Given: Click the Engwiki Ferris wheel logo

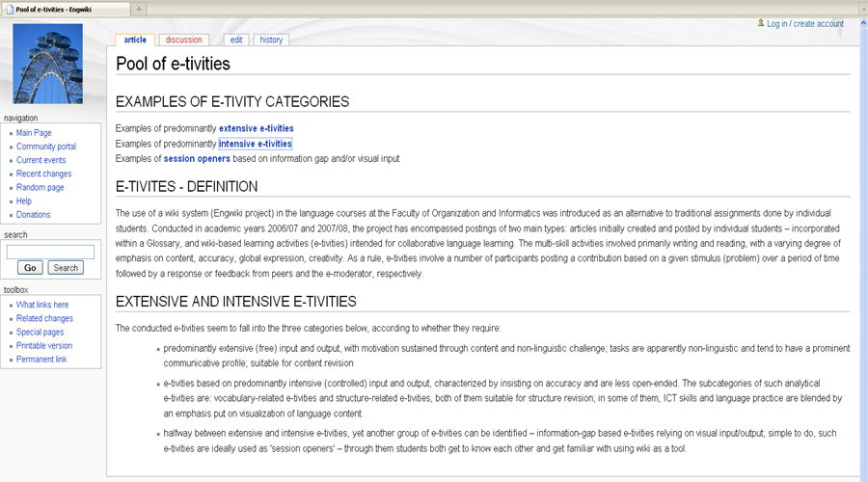Looking at the screenshot, I should 47,64.
